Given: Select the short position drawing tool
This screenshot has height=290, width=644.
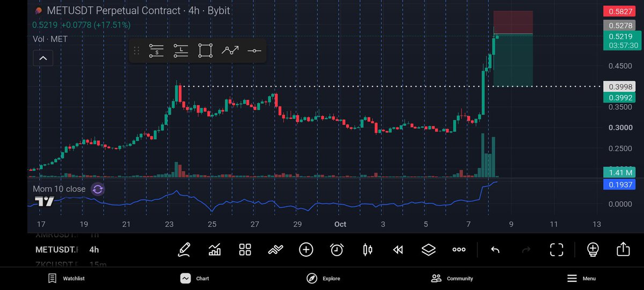Looking at the screenshot, I should (x=156, y=51).
